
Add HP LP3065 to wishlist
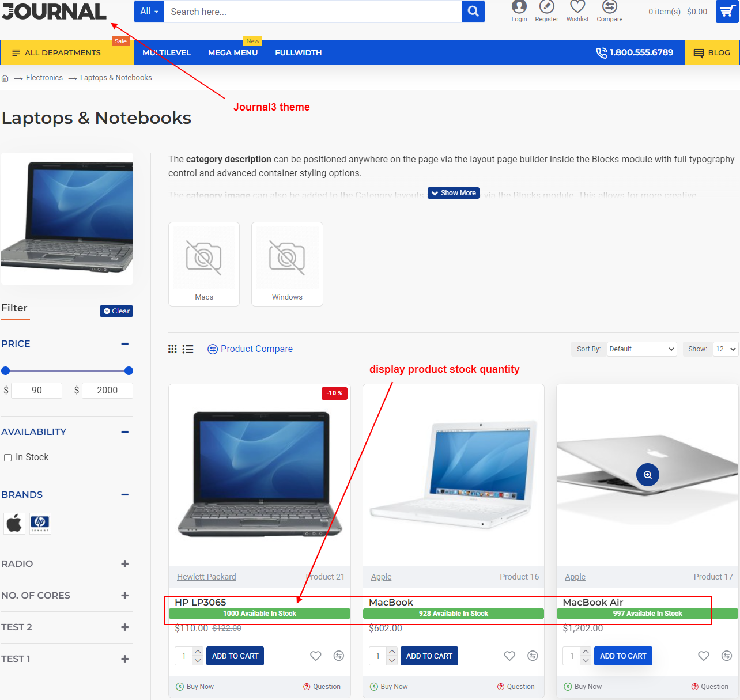coord(316,656)
